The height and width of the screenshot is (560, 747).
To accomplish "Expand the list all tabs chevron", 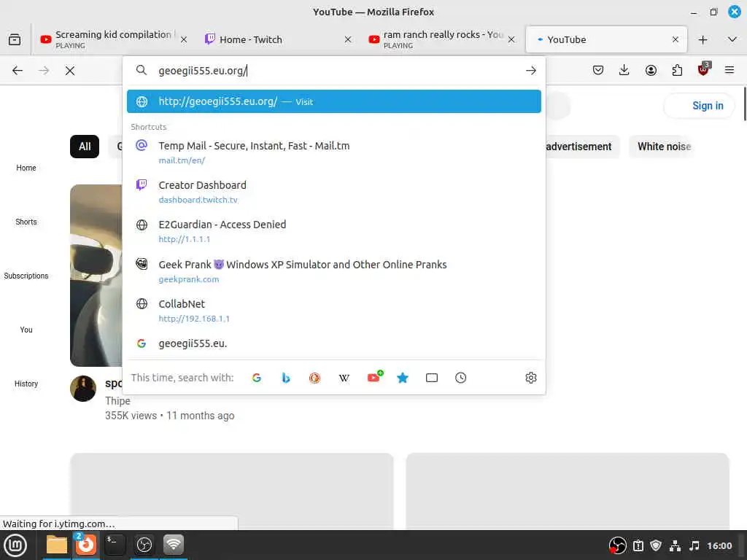I will point(732,39).
